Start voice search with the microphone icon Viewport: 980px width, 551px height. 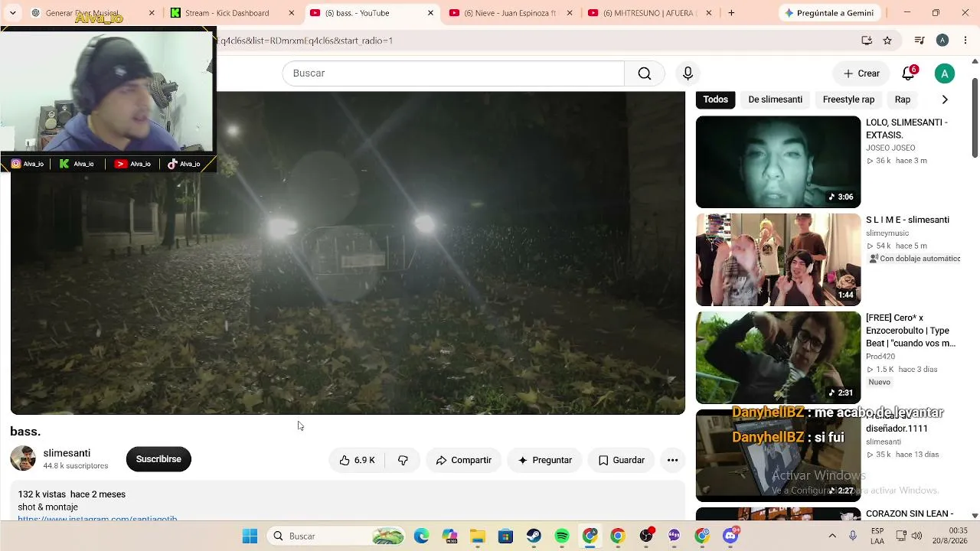[688, 73]
